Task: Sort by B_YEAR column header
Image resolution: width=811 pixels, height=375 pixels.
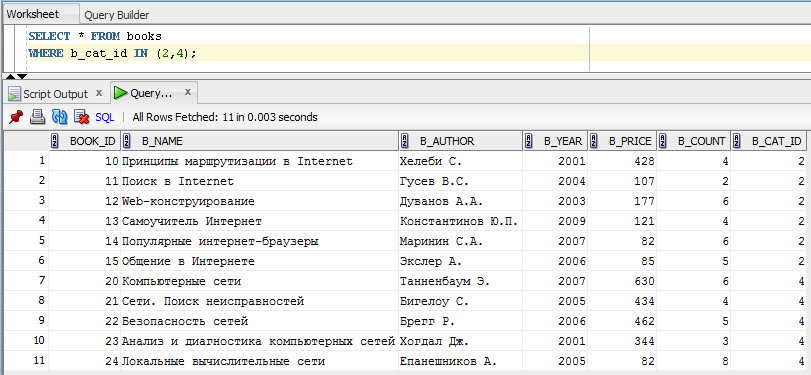Action: (x=555, y=141)
